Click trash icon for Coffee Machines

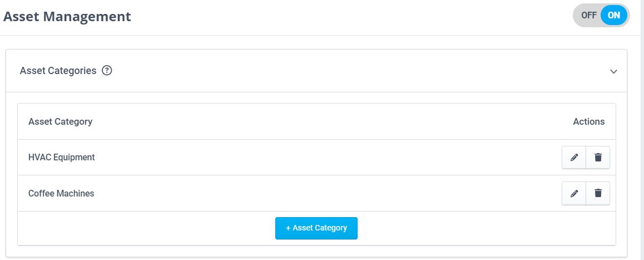pos(598,193)
